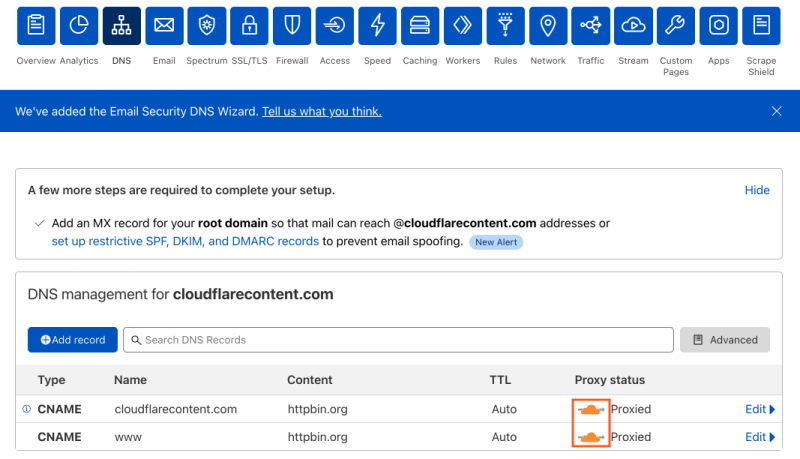Click the info icon beside cloudflarecontent.com CNAME
This screenshot has width=800, height=459.
[x=27, y=409]
